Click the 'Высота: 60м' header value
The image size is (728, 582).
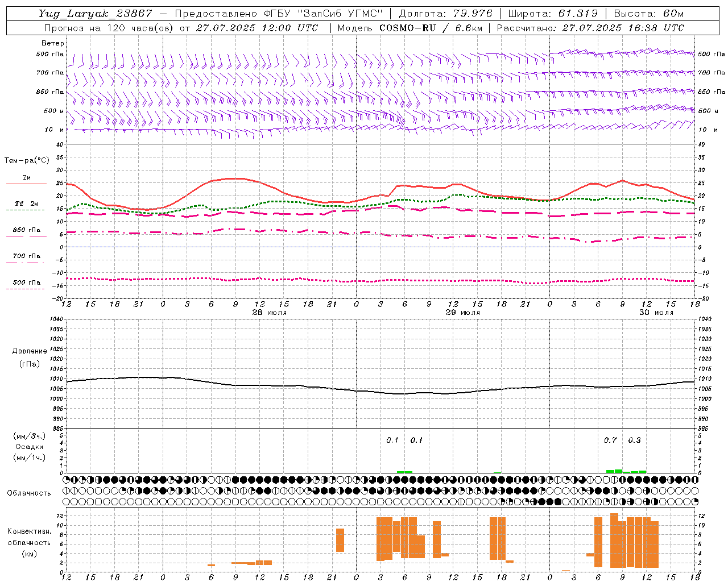coord(649,14)
